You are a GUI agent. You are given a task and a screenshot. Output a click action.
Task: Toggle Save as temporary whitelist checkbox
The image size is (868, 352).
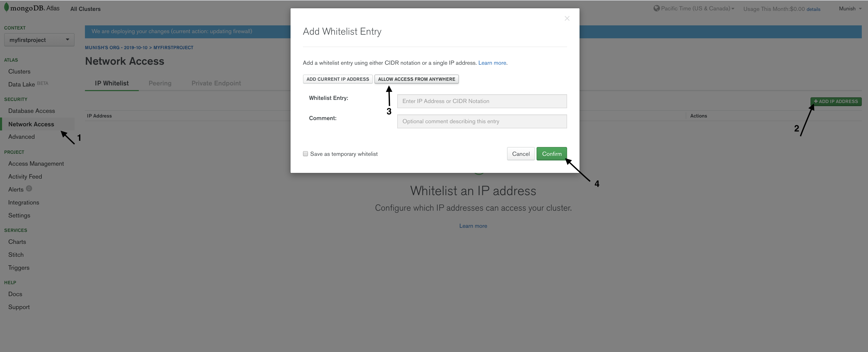[x=306, y=154]
